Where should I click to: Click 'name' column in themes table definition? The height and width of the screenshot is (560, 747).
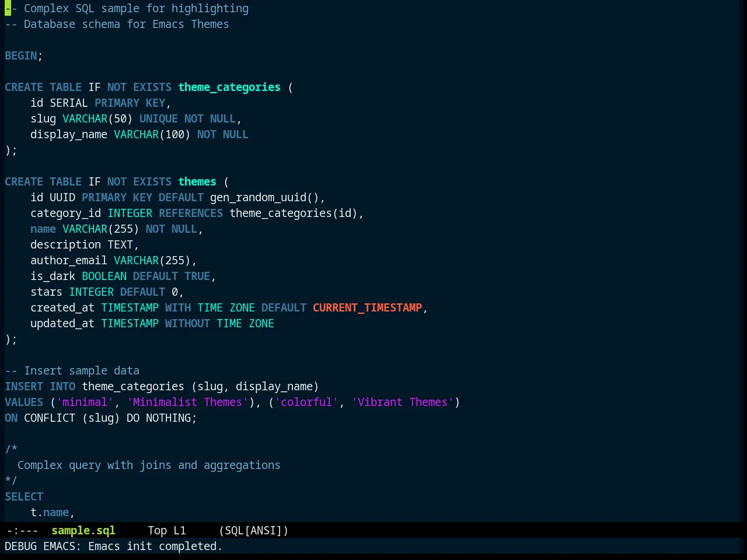43,229
